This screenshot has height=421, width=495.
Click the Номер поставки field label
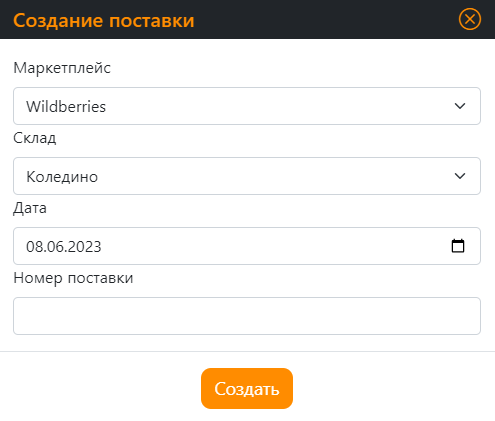pos(73,278)
